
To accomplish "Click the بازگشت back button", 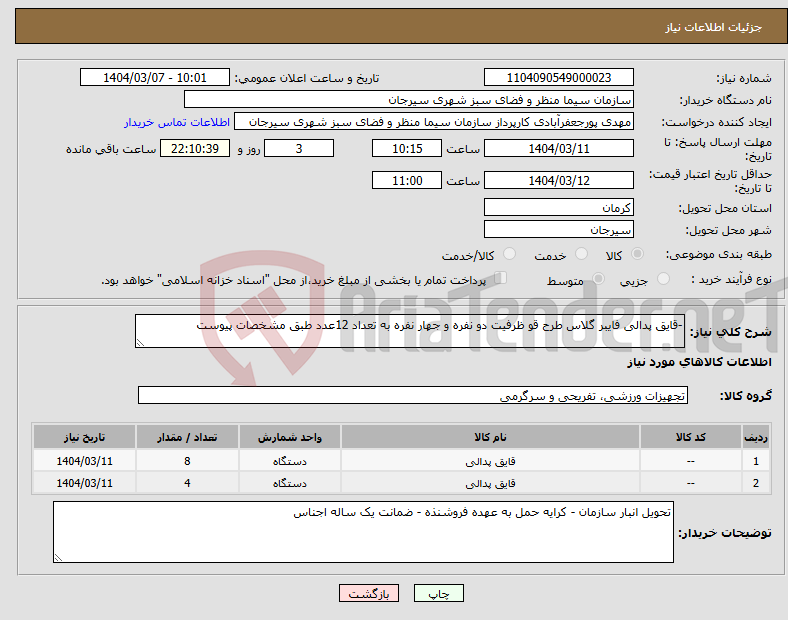I will (x=369, y=593).
